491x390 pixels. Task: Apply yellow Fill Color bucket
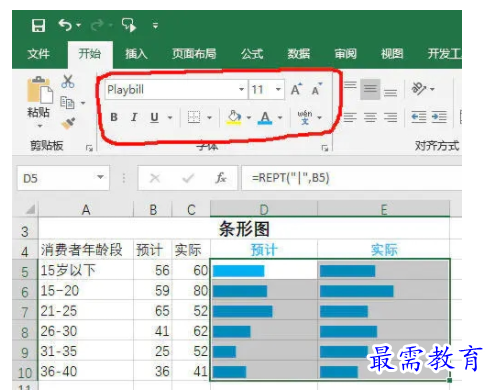[234, 117]
